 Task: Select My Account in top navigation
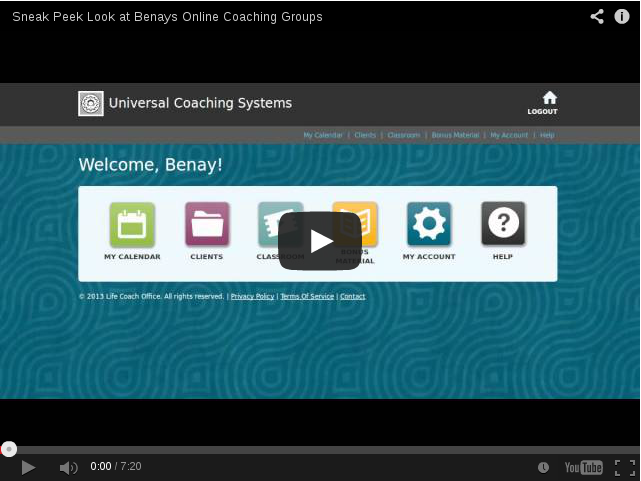[x=509, y=135]
